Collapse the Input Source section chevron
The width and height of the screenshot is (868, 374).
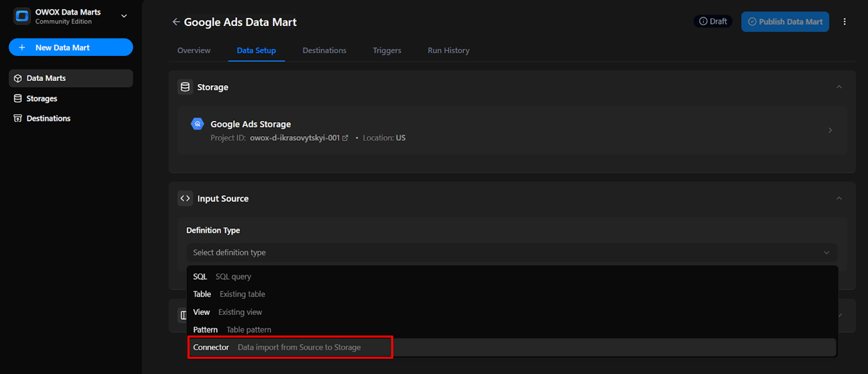pos(839,198)
